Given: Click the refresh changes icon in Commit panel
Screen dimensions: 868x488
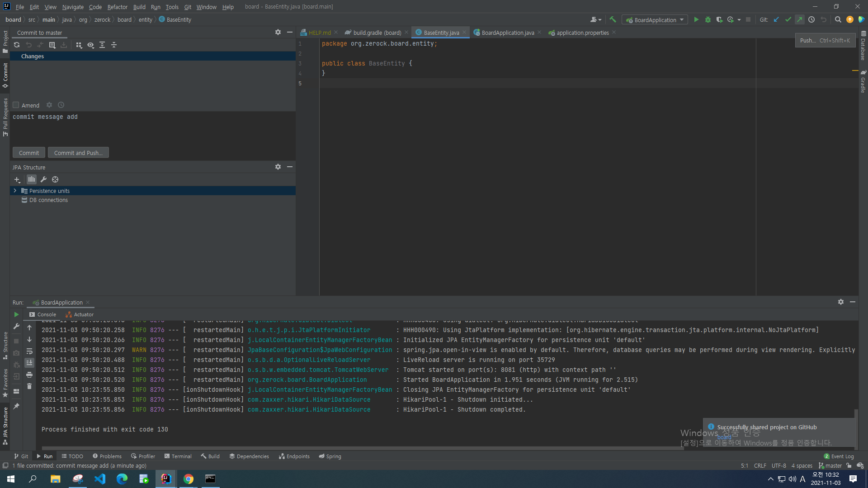Looking at the screenshot, I should pos(17,45).
